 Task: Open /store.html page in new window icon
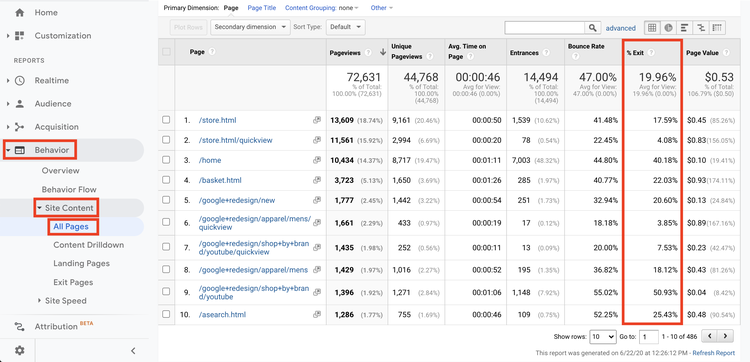point(316,121)
